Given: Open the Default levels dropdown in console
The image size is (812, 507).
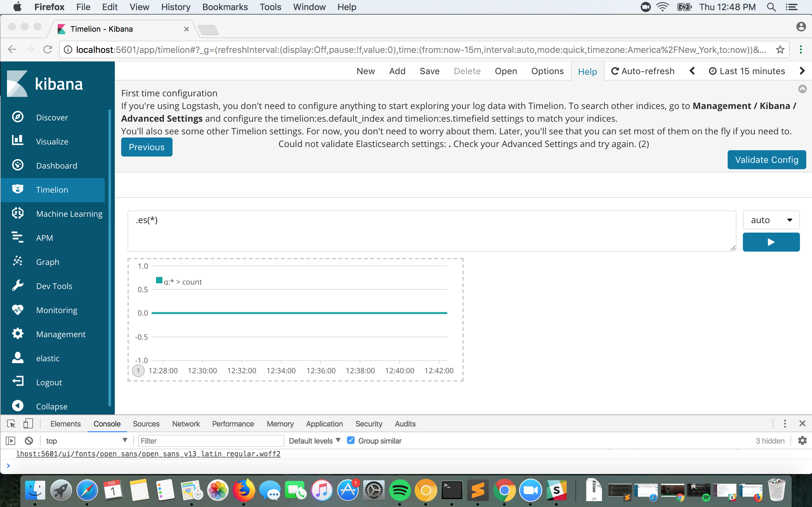Looking at the screenshot, I should 314,440.
